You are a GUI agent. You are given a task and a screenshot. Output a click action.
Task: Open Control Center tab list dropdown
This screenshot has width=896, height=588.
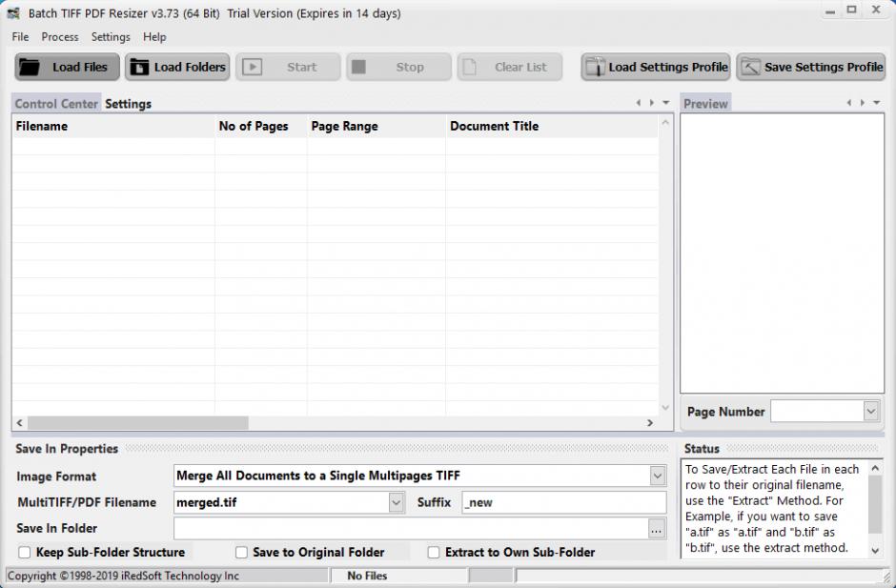665,103
